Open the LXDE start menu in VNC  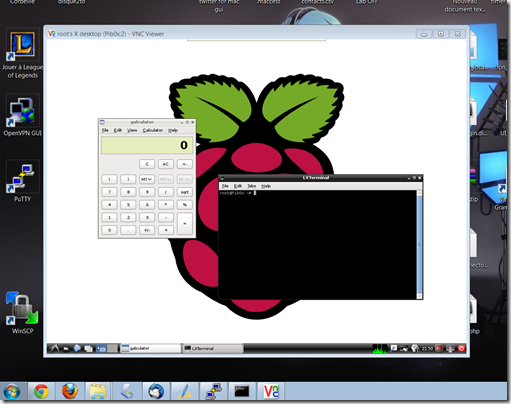[x=54, y=349]
